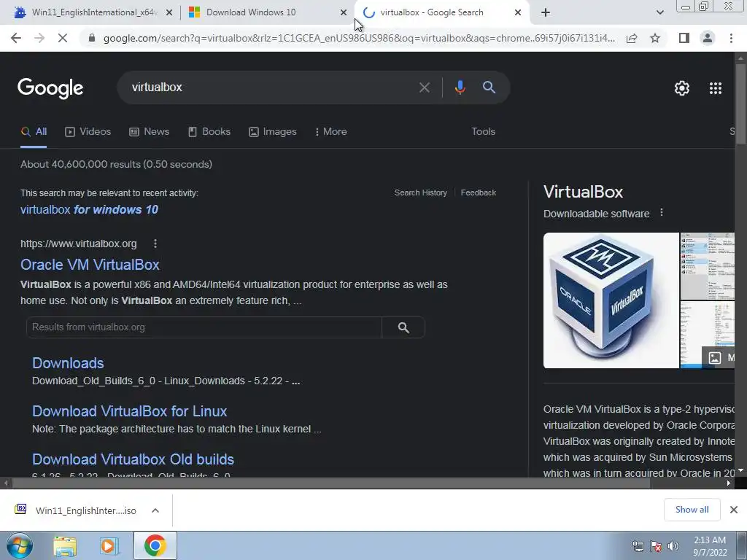This screenshot has width=747, height=560.
Task: Select the All search tab
Action: (34, 132)
